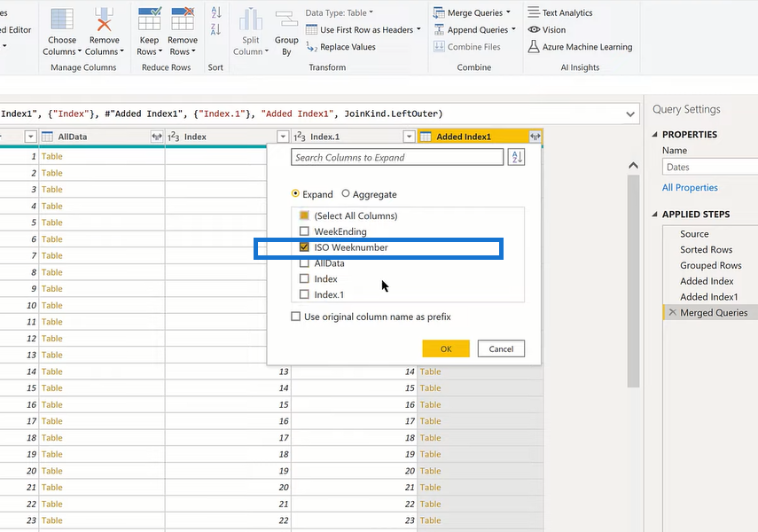Open Index.1 column filter dropdown
Viewport: 758px width, 532px height.
pyautogui.click(x=409, y=137)
